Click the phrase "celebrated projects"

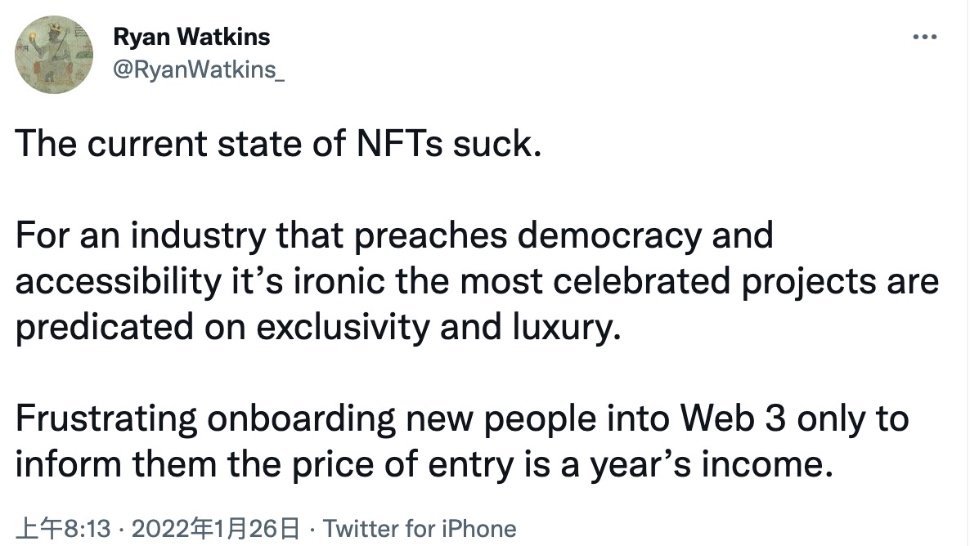pyautogui.click(x=714, y=282)
